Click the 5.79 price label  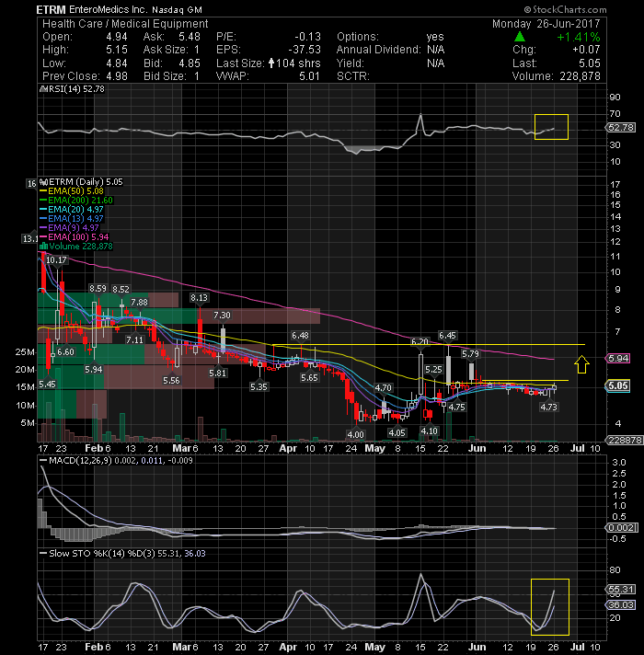pos(470,354)
